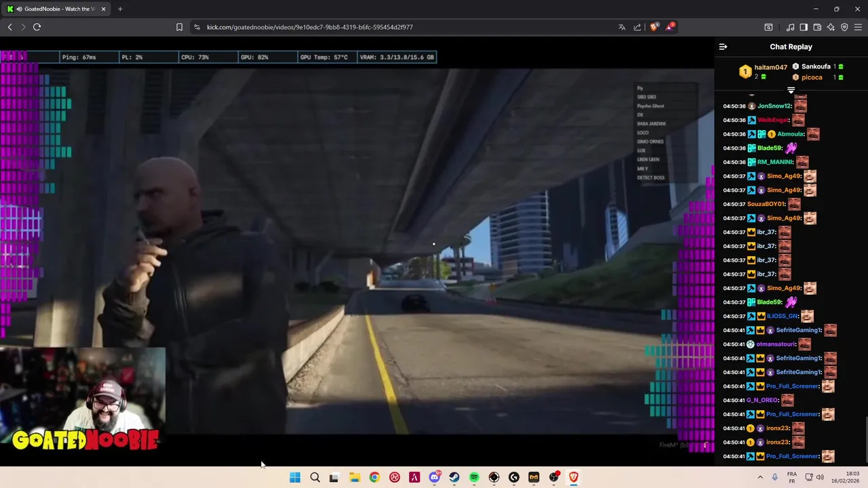The image size is (868, 488).
Task: Open the Leo AI sparkle icon
Action: click(831, 27)
